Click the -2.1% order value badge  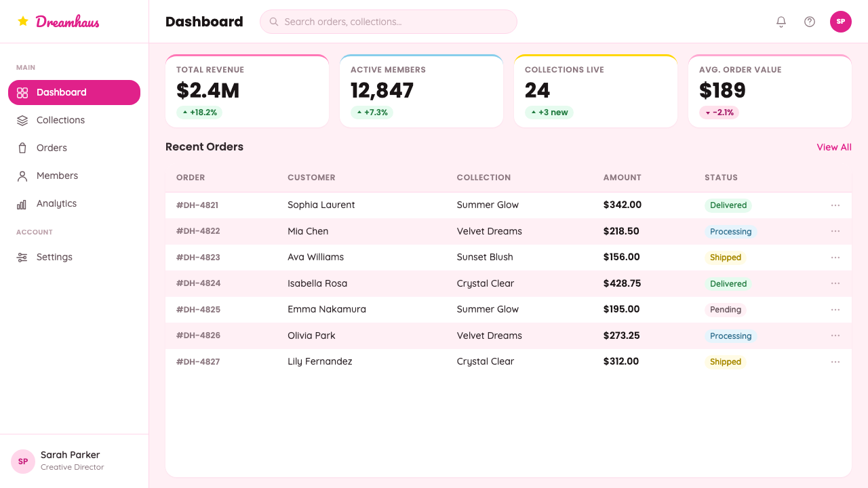pyautogui.click(x=719, y=113)
